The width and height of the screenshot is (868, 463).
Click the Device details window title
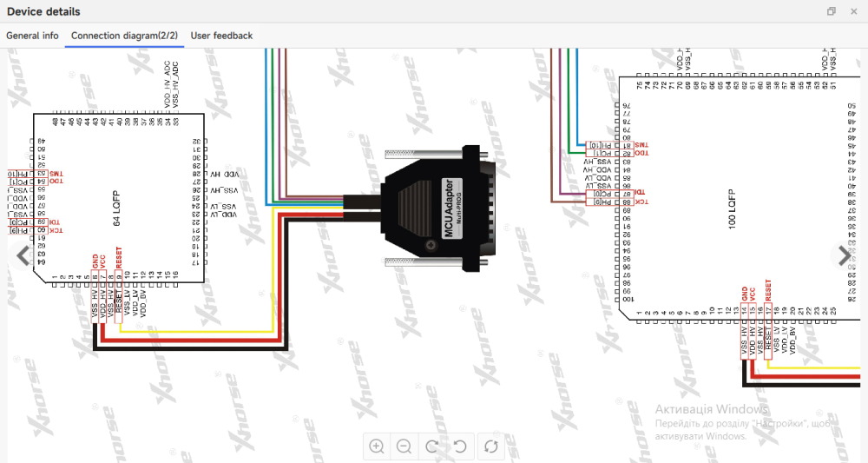point(43,11)
